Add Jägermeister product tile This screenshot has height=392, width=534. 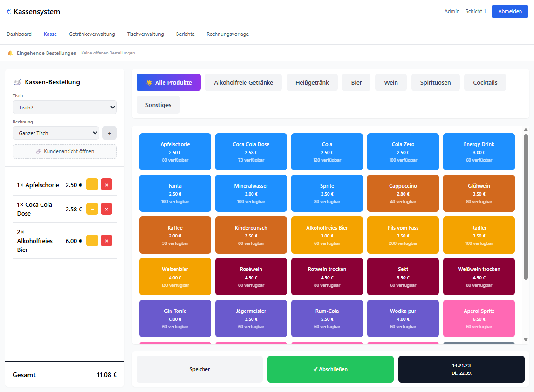(x=251, y=318)
